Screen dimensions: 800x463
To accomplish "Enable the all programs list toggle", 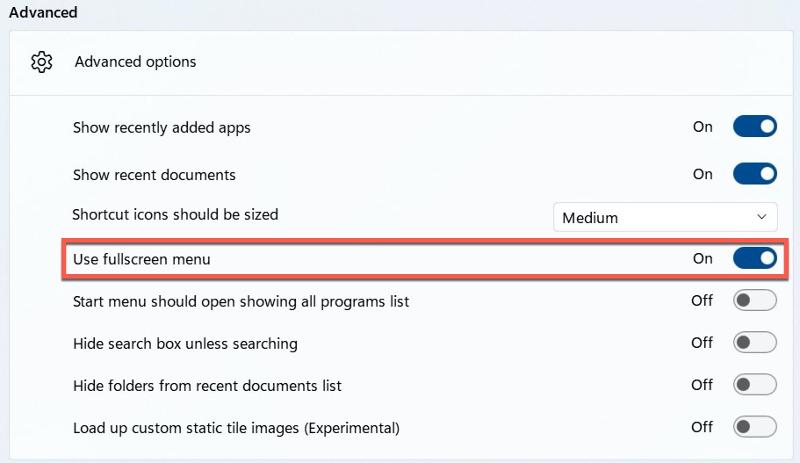I will click(755, 301).
